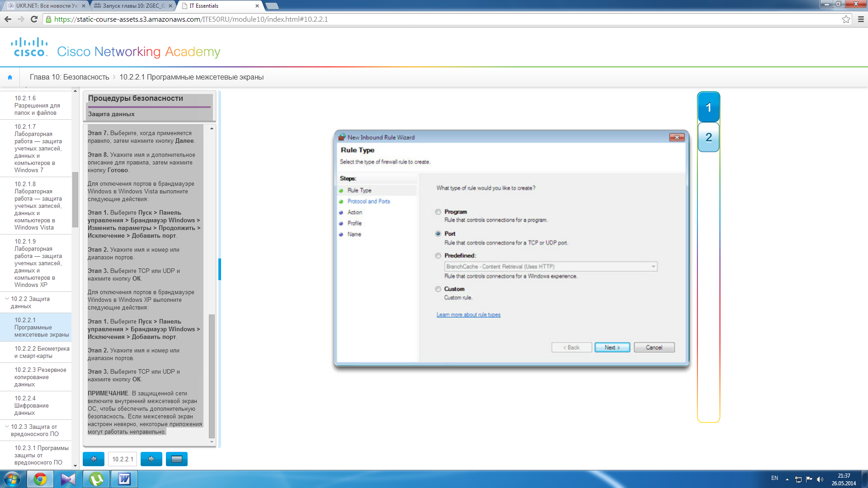Screen dimensions: 868x488
Task: Open the Chrome menu icon
Action: tap(861, 19)
